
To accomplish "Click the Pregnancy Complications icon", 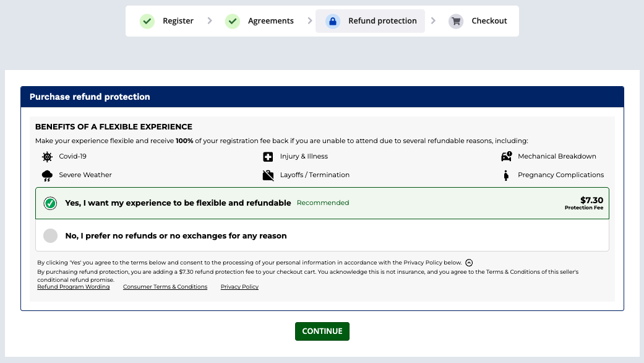I will pos(506,175).
